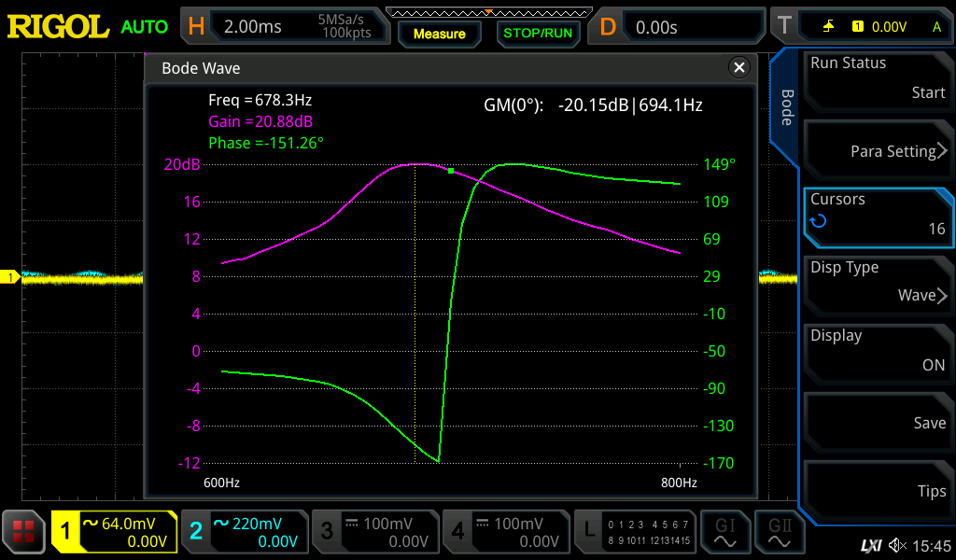Enable channel 3 at 100mV
The image size is (956, 560).
coord(375,532)
